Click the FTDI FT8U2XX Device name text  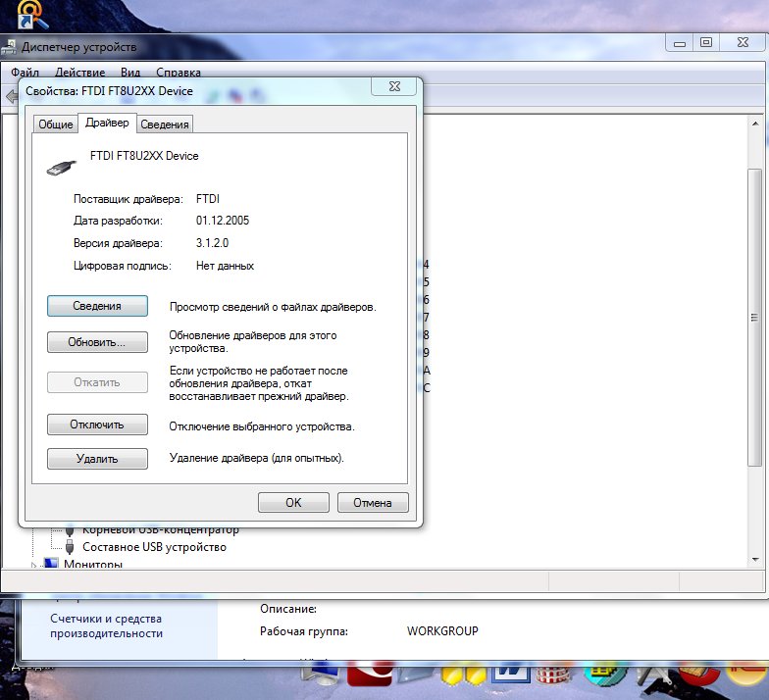tap(144, 156)
